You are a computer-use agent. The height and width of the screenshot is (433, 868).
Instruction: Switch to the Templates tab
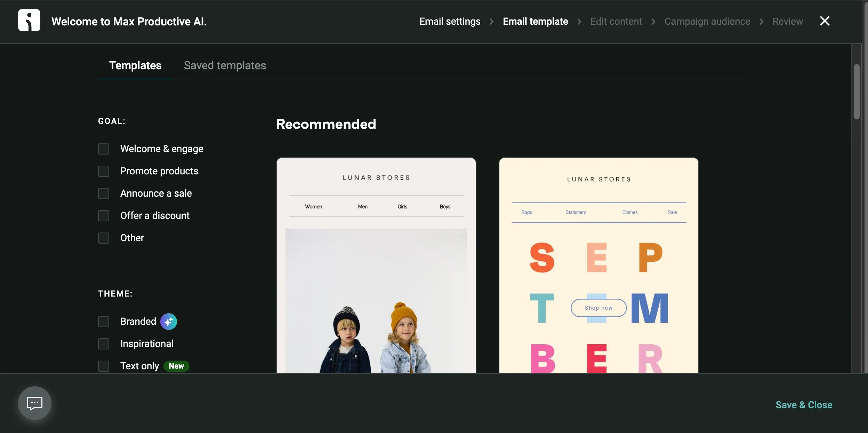135,65
